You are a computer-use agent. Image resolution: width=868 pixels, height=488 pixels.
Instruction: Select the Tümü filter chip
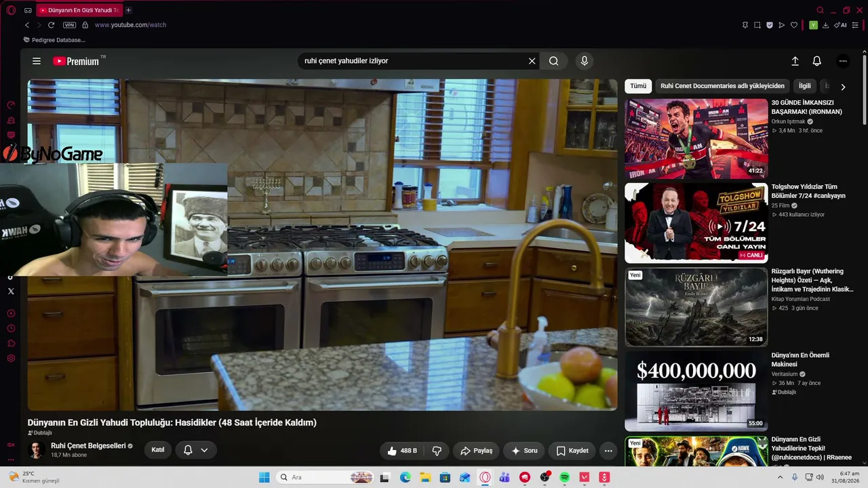coord(638,86)
